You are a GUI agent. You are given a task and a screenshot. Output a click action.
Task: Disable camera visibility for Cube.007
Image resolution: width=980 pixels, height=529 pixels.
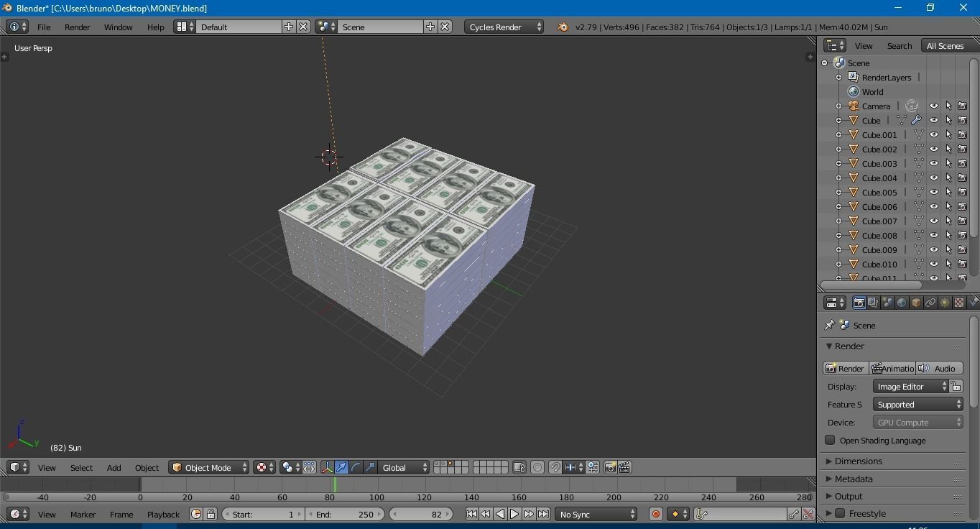963,221
